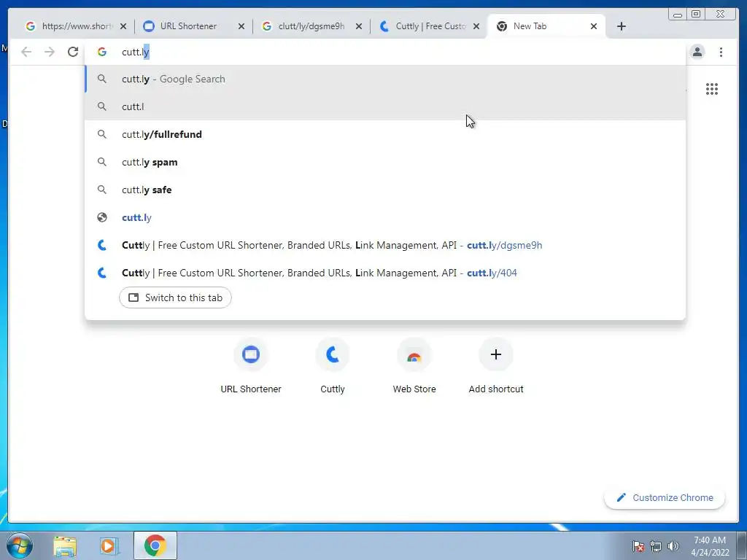Viewport: 747px width, 560px height.
Task: Click the browser forward arrow
Action: [x=50, y=52]
